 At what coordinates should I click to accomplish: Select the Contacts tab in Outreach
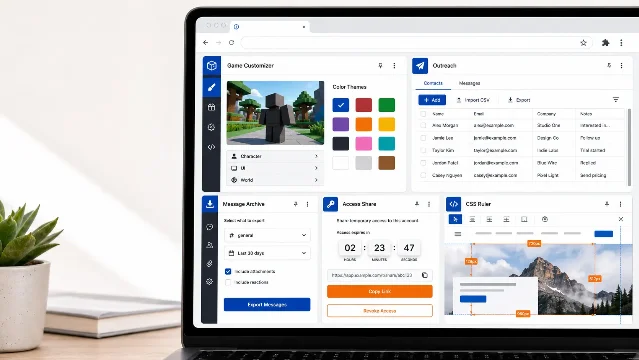tap(433, 83)
